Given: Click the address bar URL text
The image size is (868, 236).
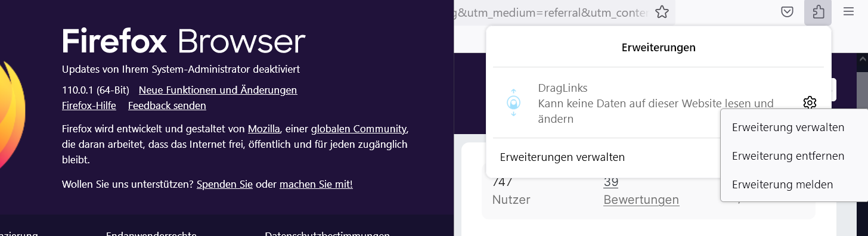Looking at the screenshot, I should point(551,12).
